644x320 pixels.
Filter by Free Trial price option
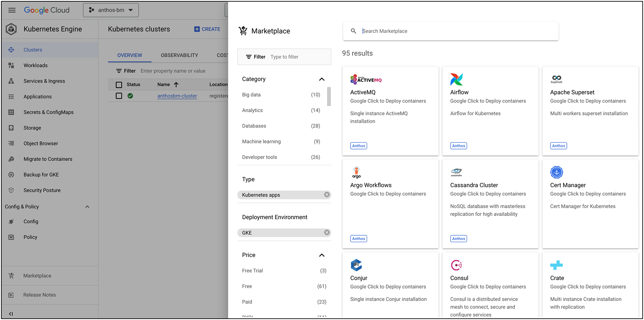click(x=284, y=271)
